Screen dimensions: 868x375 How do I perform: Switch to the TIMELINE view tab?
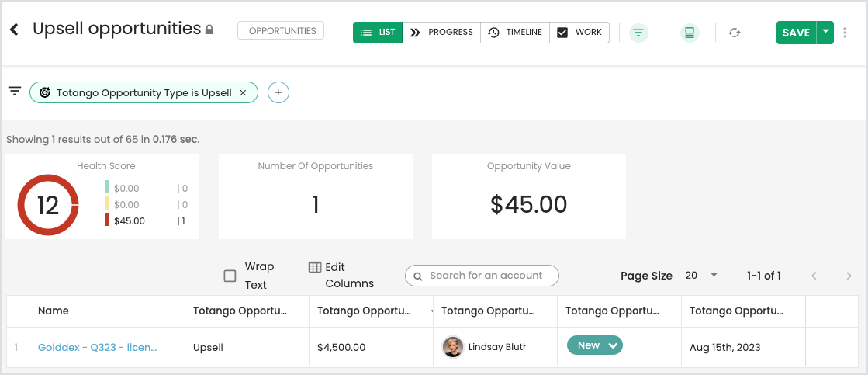point(515,32)
